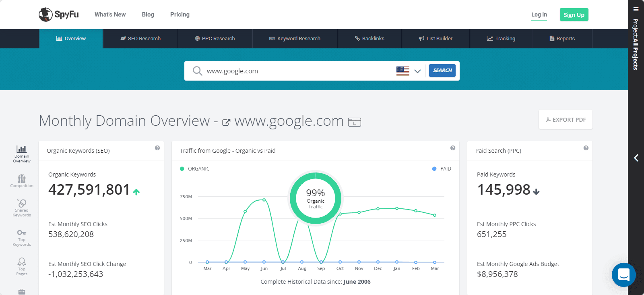Open Shared Keywords in sidebar
644x295 pixels.
pyautogui.click(x=22, y=208)
